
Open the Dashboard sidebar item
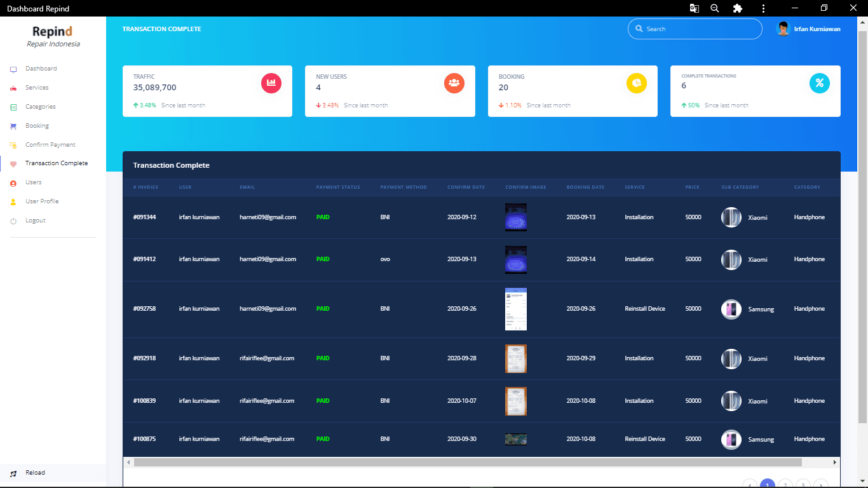tap(41, 69)
